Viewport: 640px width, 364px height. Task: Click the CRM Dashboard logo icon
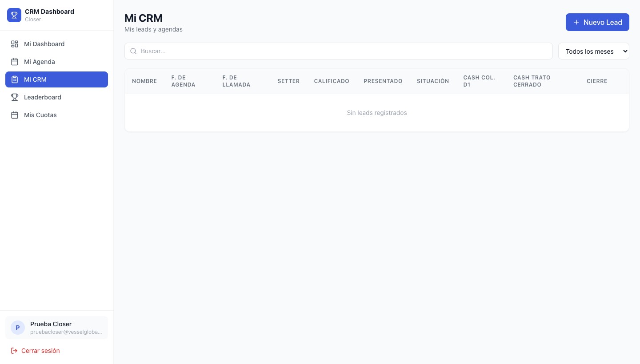[14, 15]
